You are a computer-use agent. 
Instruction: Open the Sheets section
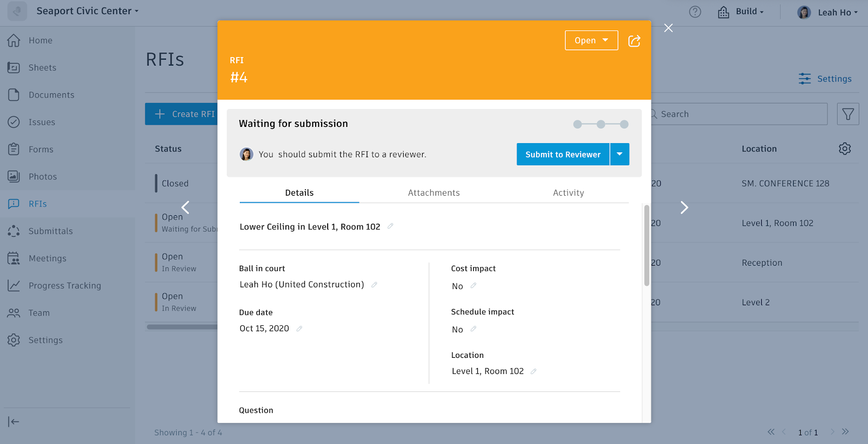coord(42,68)
